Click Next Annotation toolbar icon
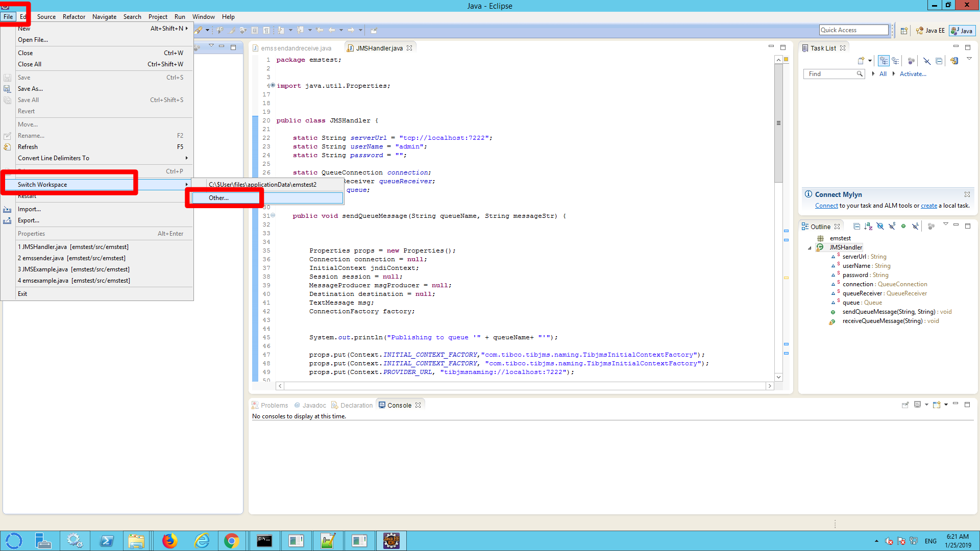Viewport: 980px width, 551px height. click(281, 30)
